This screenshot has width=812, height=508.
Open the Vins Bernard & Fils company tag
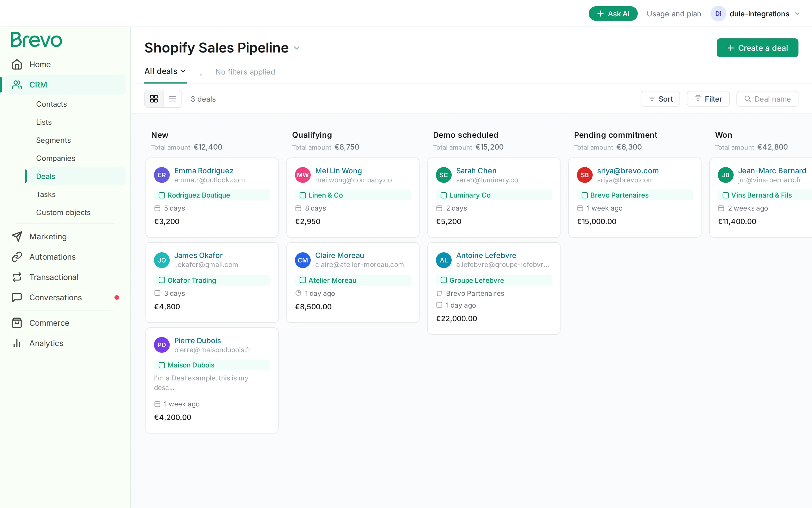[x=765, y=195]
